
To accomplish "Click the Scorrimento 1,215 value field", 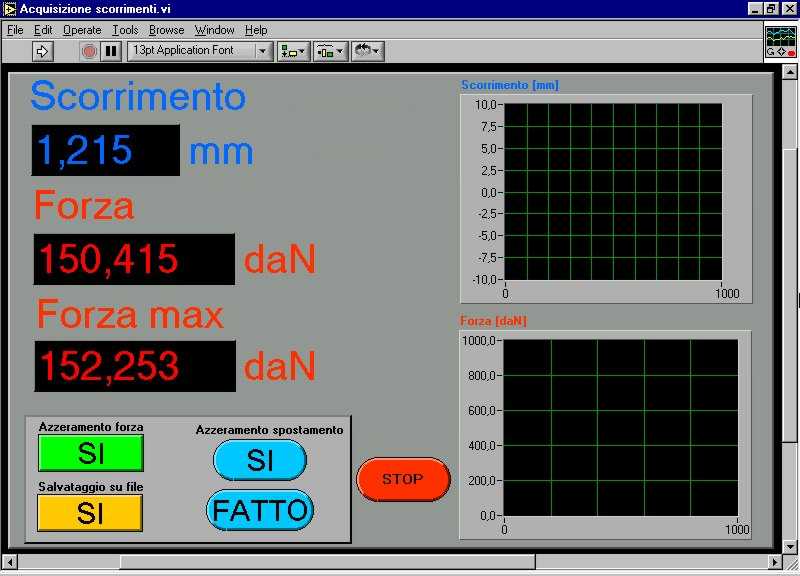I will click(106, 150).
